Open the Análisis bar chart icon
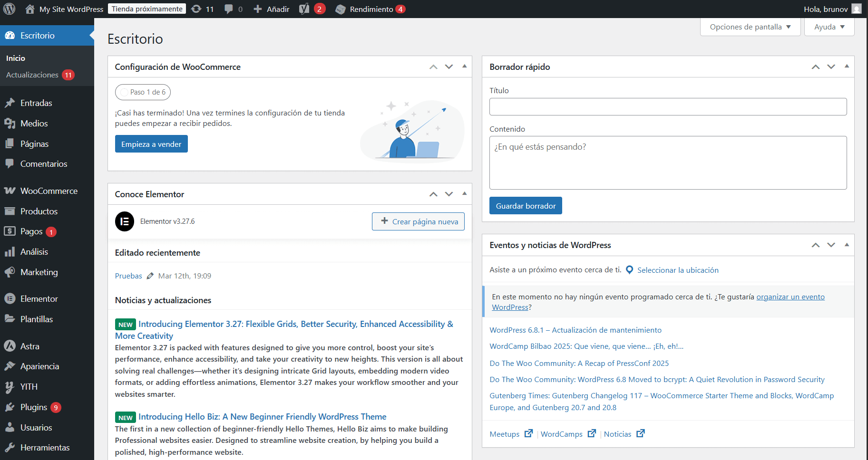 coord(10,252)
